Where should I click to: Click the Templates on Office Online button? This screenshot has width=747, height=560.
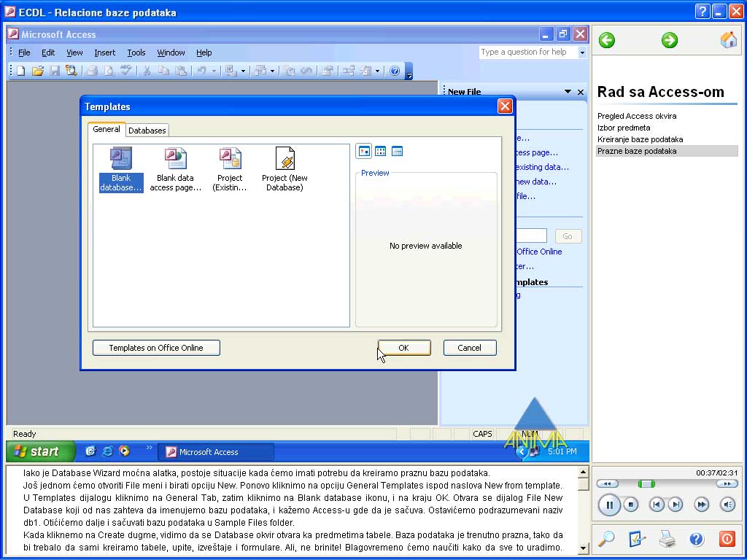pyautogui.click(x=155, y=348)
